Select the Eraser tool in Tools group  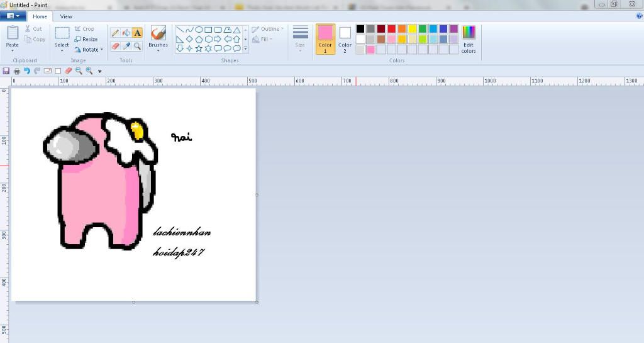click(x=116, y=46)
